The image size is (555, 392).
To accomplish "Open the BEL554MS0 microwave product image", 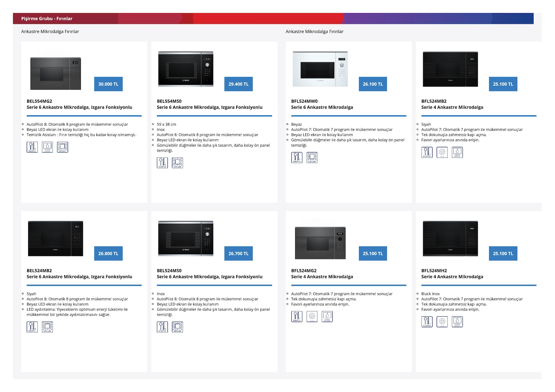I will [186, 69].
